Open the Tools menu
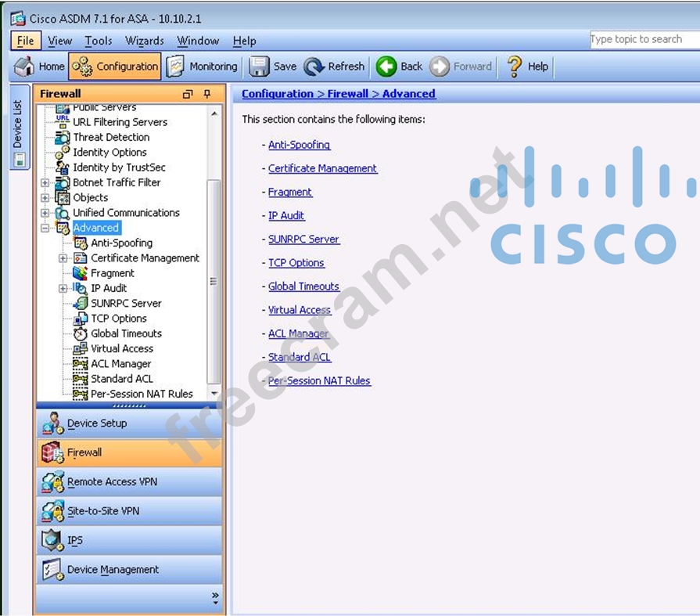 point(99,41)
